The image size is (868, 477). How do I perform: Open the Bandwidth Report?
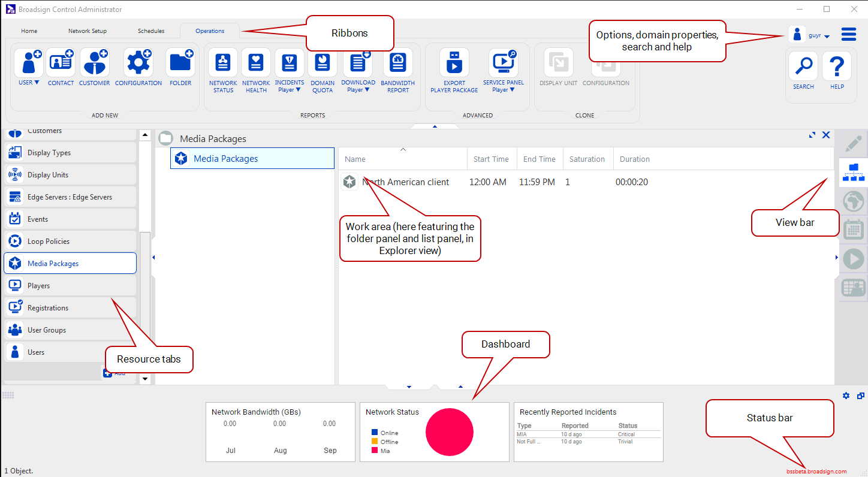pos(397,64)
